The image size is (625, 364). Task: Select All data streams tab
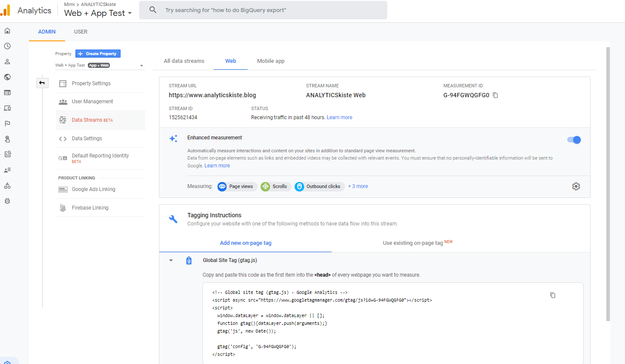[x=184, y=61]
